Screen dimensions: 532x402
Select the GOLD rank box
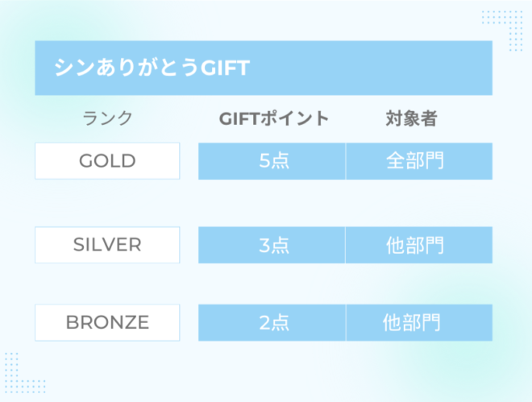click(x=107, y=161)
